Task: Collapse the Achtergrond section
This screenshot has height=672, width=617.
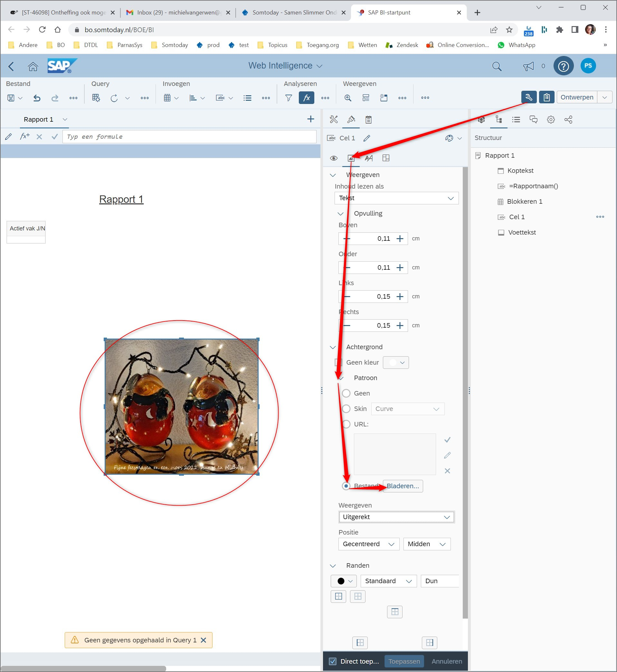Action: [333, 347]
